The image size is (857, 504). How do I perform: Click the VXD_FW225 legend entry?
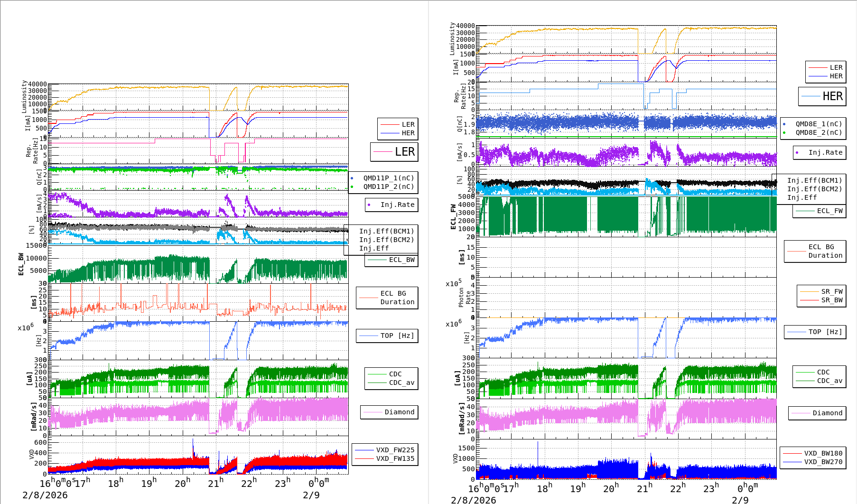(385, 450)
